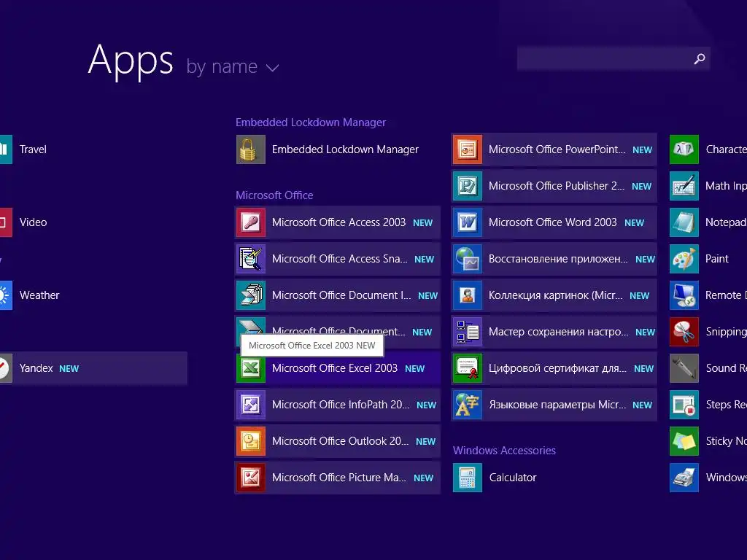
Task: Click the 'Microsoft Office Picture Ma...' label
Action: click(x=339, y=478)
